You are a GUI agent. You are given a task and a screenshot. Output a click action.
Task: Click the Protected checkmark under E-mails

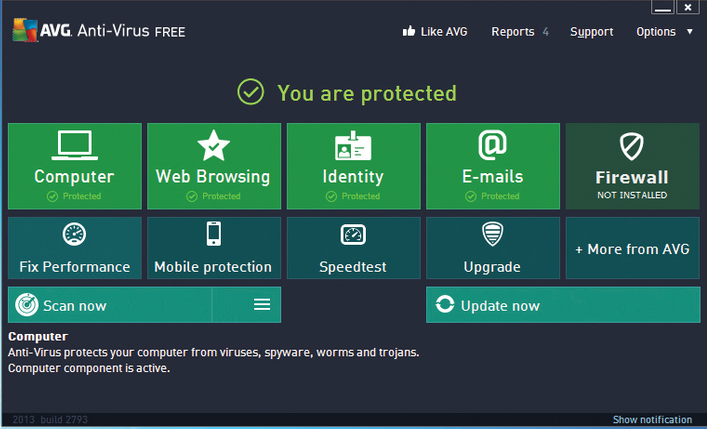click(470, 196)
